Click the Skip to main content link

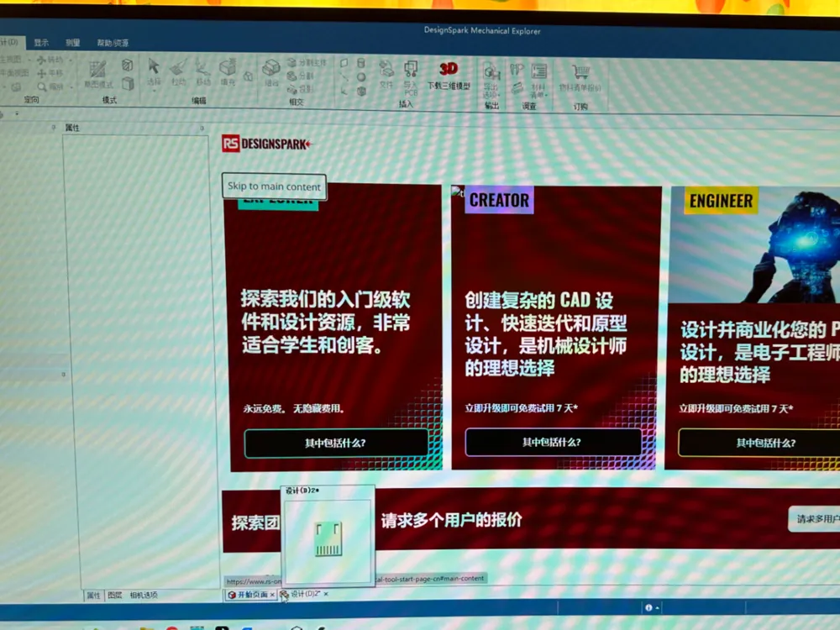274,186
